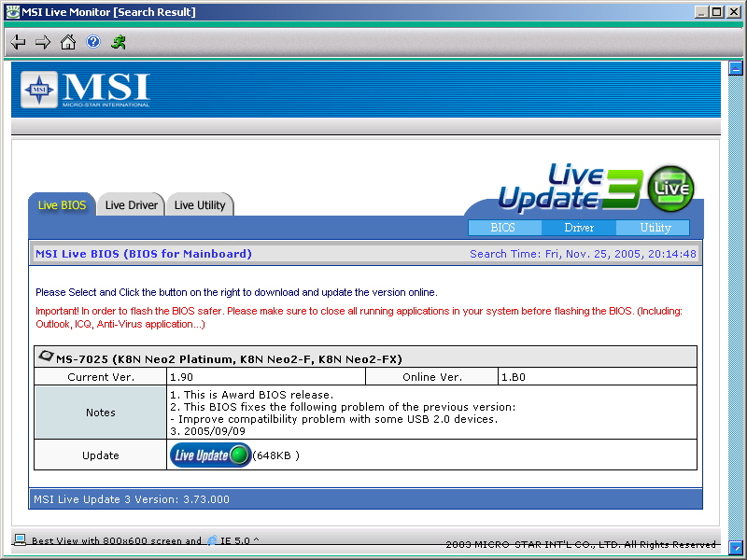This screenshot has height=560, width=747.
Task: Click the Online Ver. label cell
Action: coord(432,377)
